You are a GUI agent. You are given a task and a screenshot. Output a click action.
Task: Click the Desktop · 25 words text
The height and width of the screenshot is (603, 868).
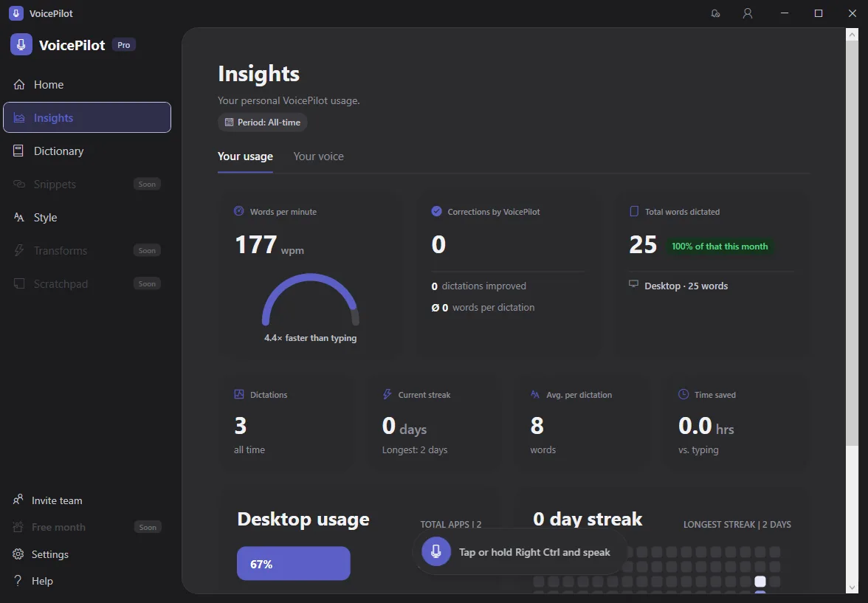(x=686, y=286)
